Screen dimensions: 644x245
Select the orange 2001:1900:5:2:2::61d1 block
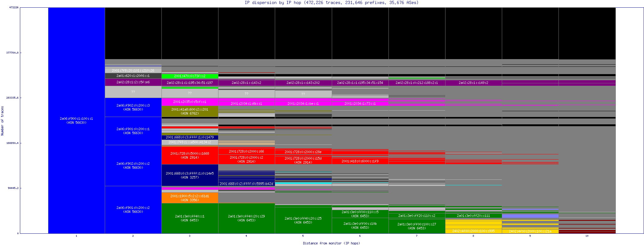click(190, 198)
